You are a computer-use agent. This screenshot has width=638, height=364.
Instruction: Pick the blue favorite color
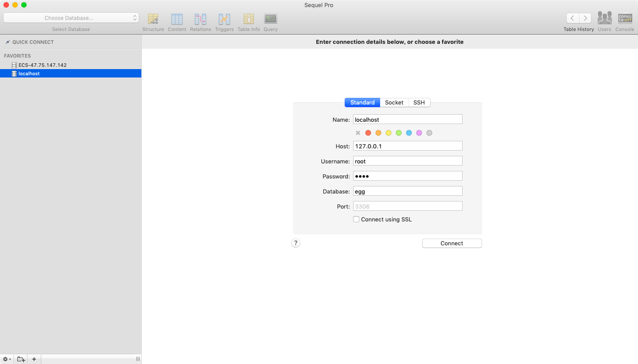pos(409,133)
